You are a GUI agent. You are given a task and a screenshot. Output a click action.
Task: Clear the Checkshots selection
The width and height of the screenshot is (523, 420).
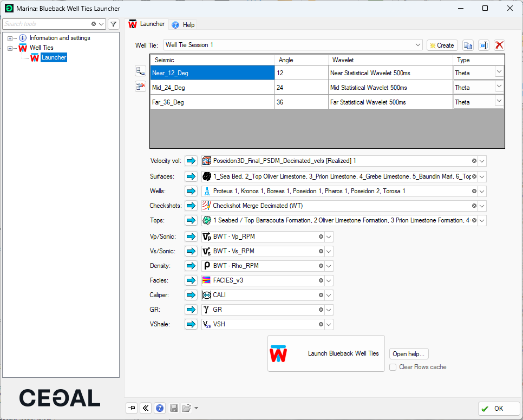[x=474, y=206]
